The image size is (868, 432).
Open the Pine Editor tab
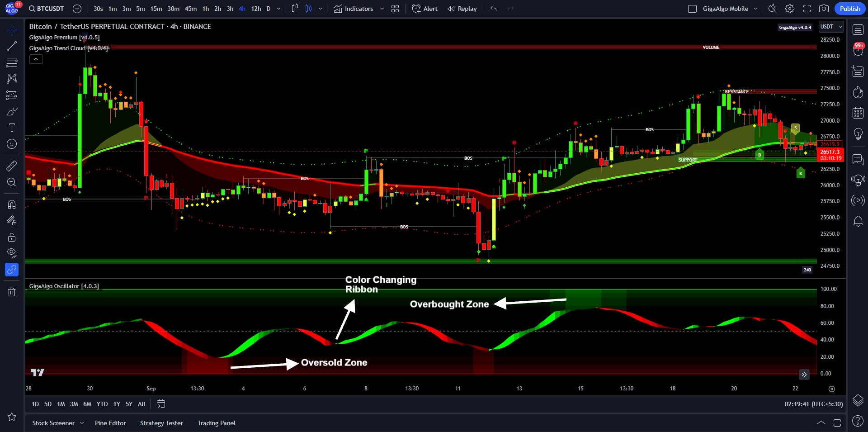110,423
